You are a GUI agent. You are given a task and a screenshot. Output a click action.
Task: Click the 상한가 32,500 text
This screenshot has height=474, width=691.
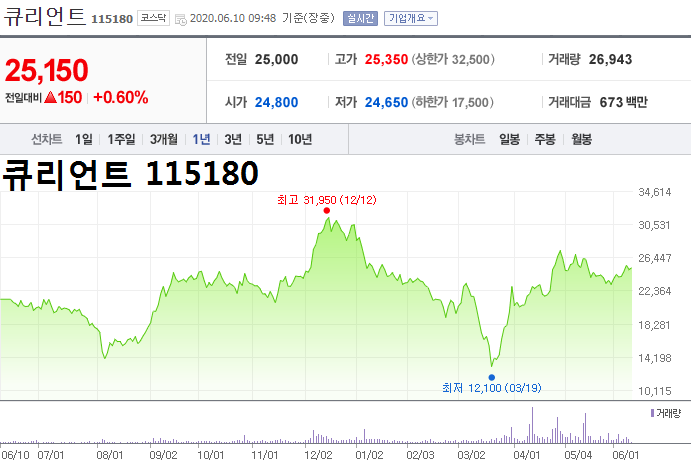point(453,59)
